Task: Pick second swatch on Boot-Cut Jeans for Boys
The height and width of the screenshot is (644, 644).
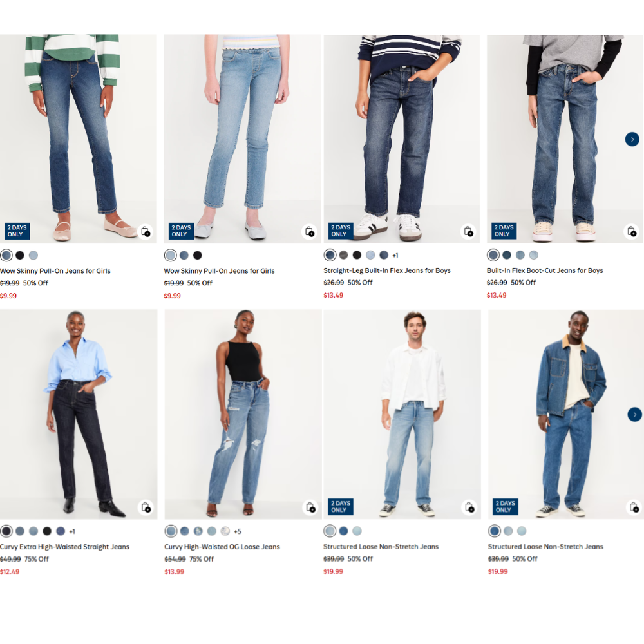Action: click(x=507, y=255)
